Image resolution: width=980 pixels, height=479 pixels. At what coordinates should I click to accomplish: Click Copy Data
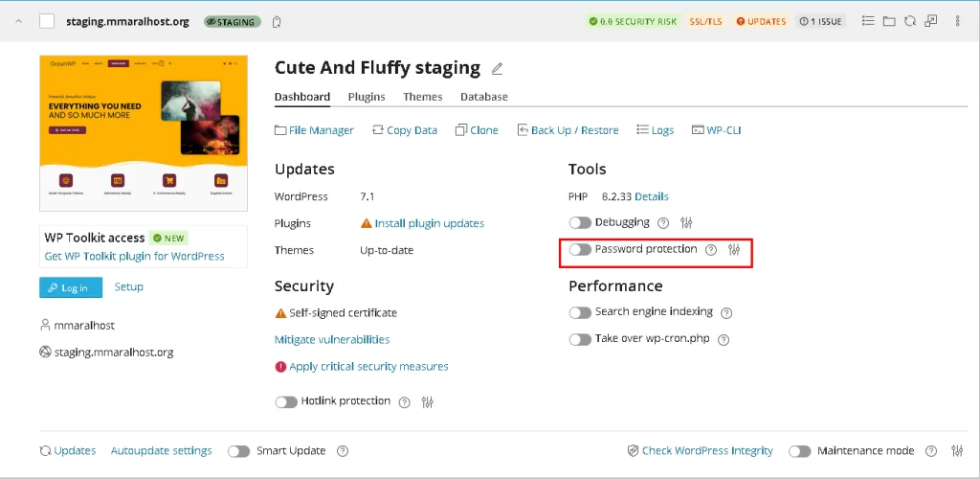pyautogui.click(x=405, y=130)
